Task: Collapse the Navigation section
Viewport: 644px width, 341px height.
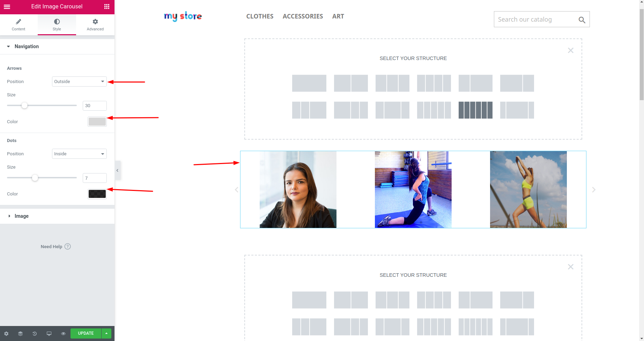Action: point(57,46)
